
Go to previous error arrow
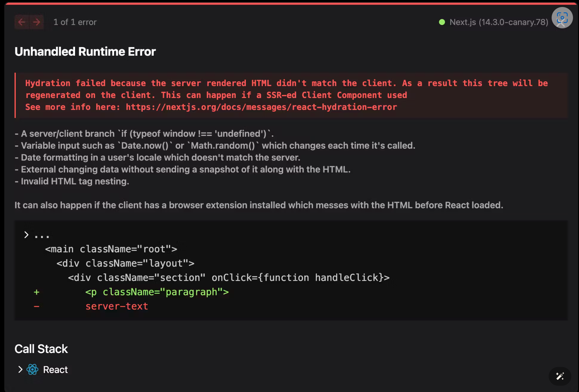tap(22, 22)
